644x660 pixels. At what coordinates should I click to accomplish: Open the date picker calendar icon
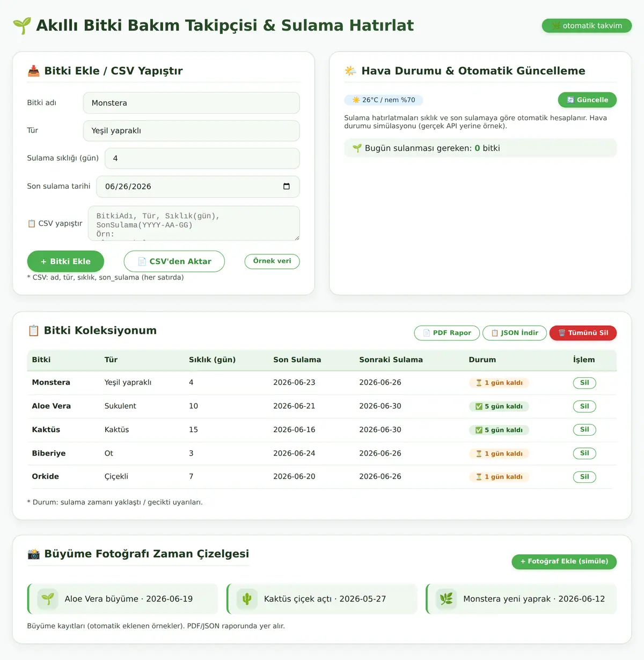(x=286, y=186)
